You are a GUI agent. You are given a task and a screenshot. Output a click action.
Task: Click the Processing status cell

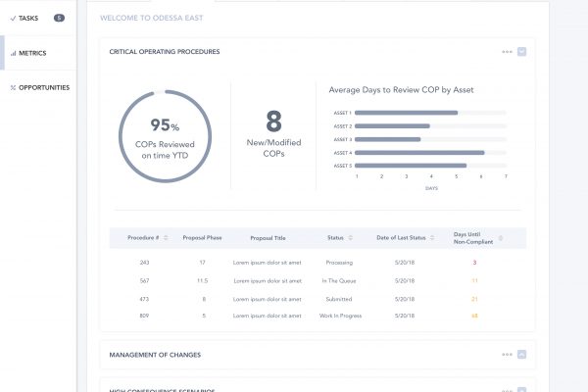tap(339, 263)
